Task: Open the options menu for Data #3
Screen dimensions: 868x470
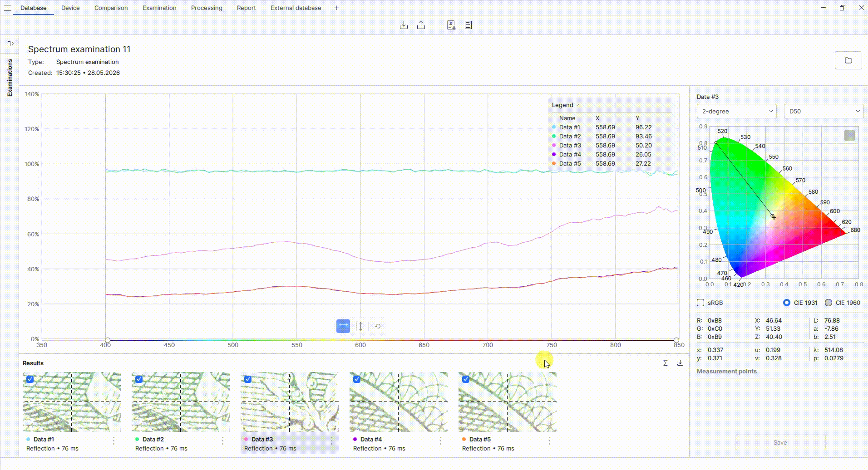Action: [x=331, y=441]
